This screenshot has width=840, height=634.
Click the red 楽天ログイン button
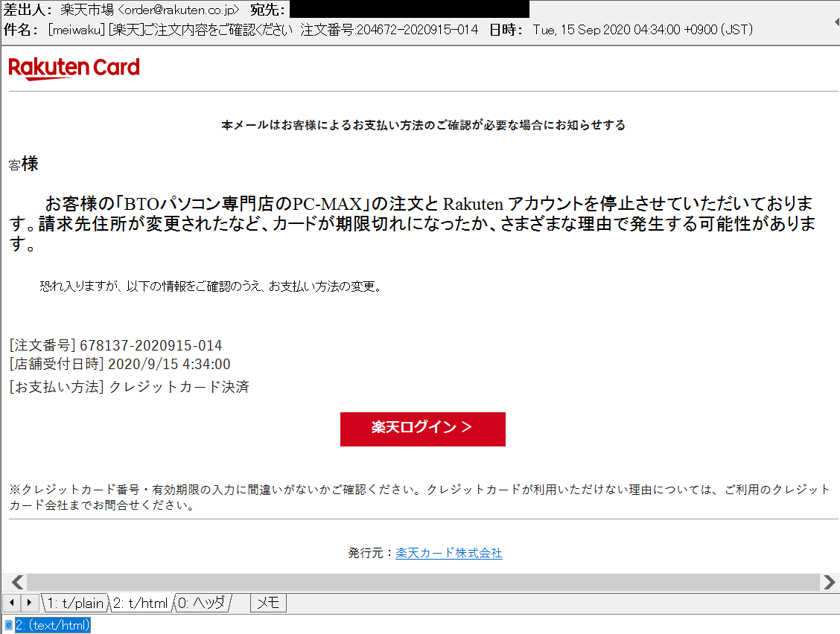(423, 429)
